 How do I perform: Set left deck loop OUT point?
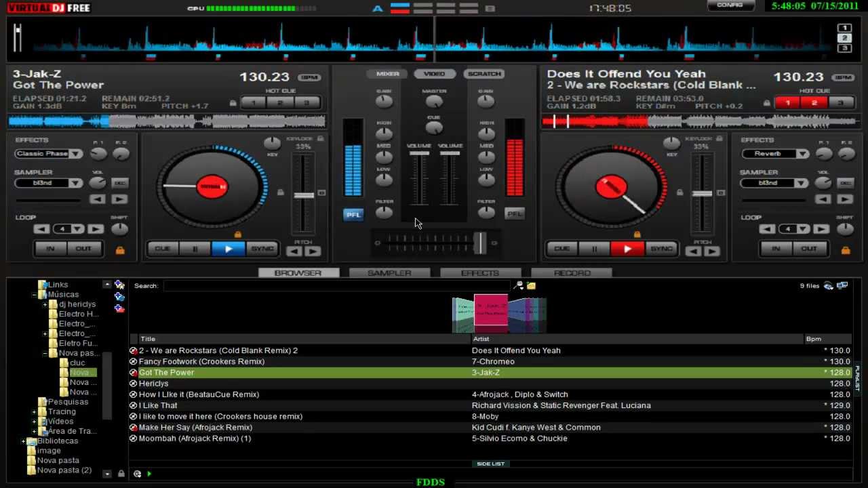83,249
